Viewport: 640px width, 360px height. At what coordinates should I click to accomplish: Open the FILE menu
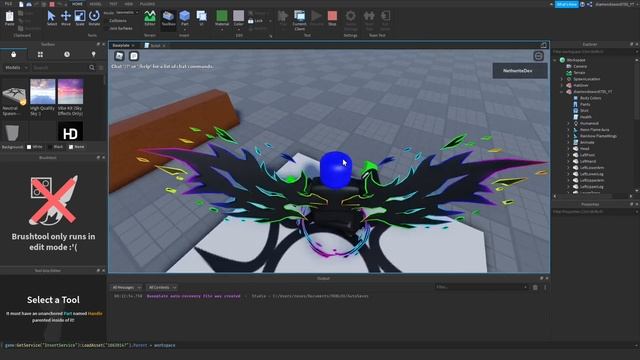click(8, 4)
